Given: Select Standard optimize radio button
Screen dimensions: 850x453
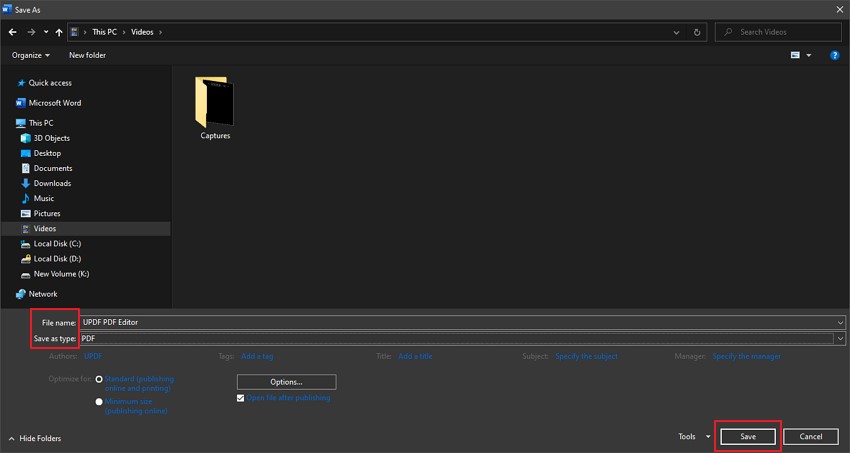Looking at the screenshot, I should (x=99, y=379).
